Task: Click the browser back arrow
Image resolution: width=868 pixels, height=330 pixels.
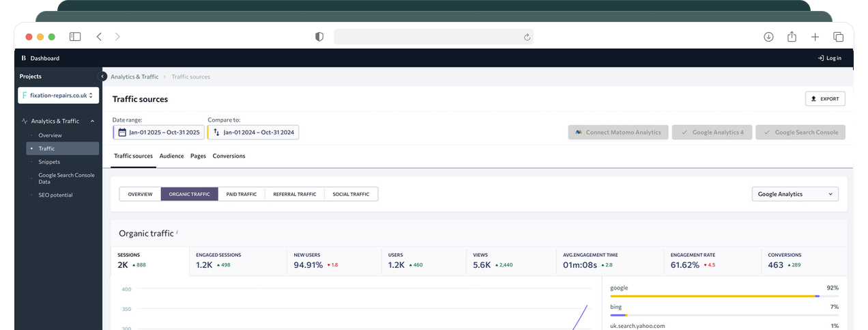Action: (99, 37)
